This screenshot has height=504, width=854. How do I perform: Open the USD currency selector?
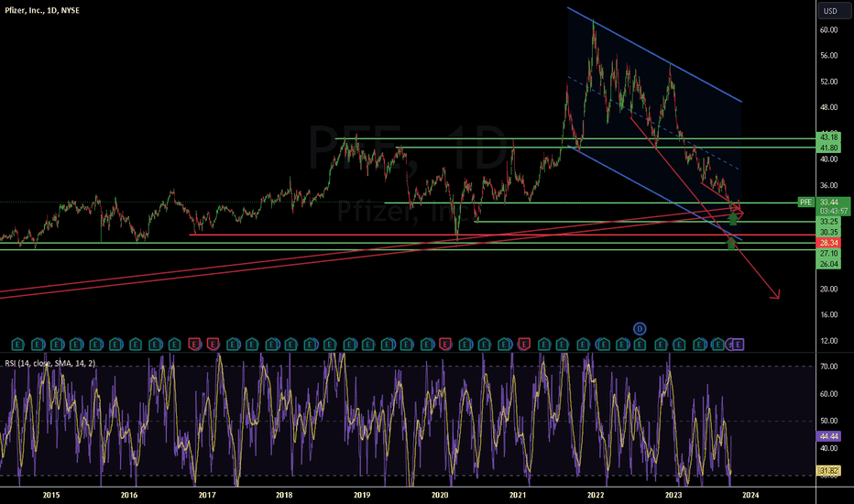point(833,11)
